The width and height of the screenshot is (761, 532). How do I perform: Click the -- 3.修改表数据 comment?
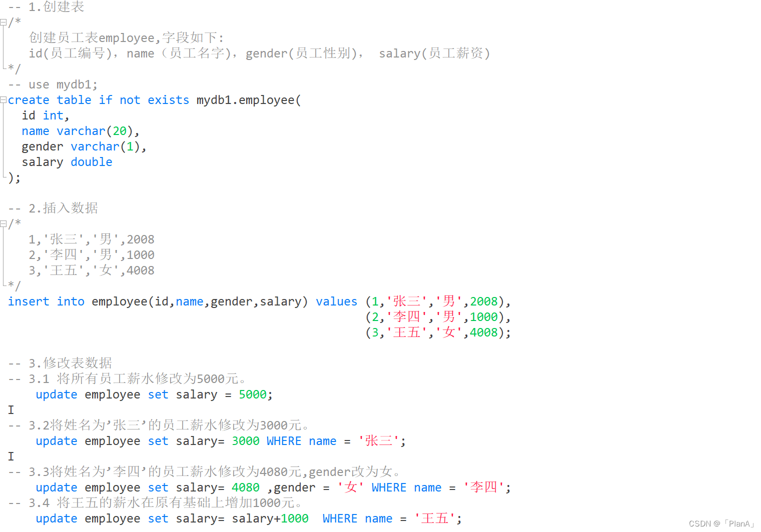point(60,363)
